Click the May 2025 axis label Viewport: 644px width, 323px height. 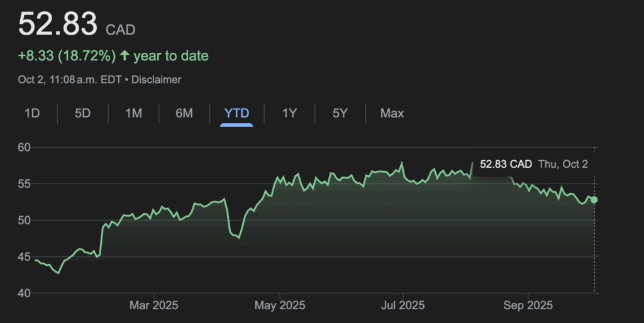[280, 305]
